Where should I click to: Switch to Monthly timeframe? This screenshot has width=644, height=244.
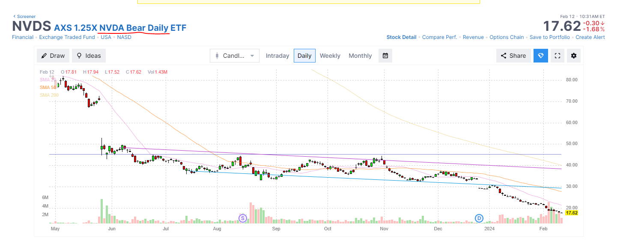pos(360,56)
